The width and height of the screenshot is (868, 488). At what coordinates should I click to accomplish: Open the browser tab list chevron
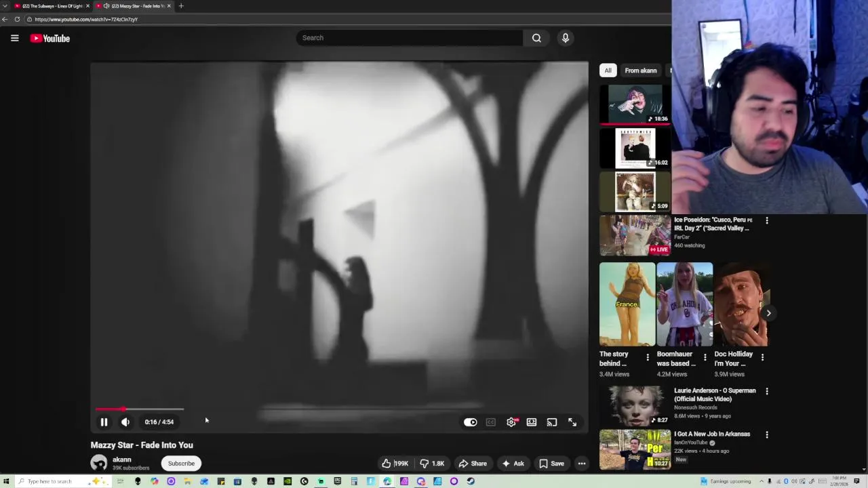(5, 5)
